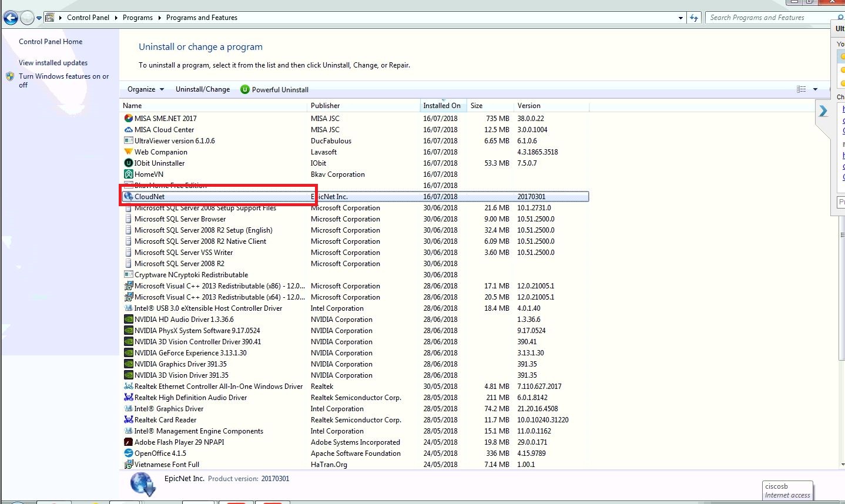Click the MISA SME.NET 2017 icon
Screen dimensions: 845x504
[x=129, y=118]
